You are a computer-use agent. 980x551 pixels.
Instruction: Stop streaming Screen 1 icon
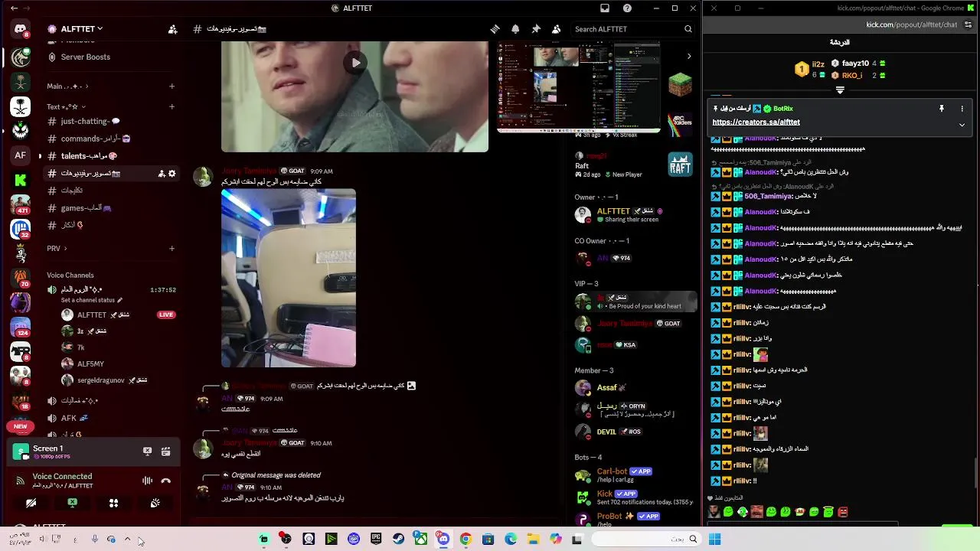[x=147, y=452]
